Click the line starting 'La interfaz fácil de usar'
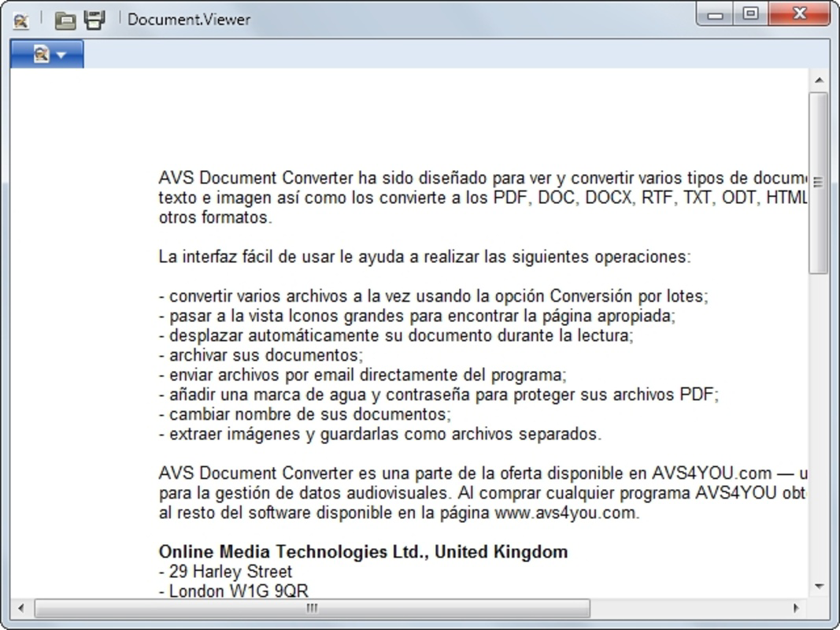 click(425, 257)
